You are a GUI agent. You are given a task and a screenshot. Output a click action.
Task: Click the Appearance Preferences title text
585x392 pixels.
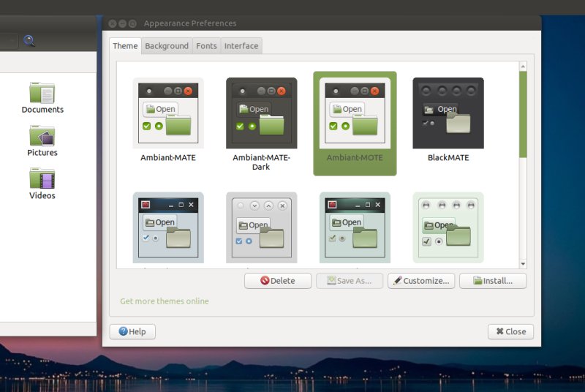coord(190,23)
